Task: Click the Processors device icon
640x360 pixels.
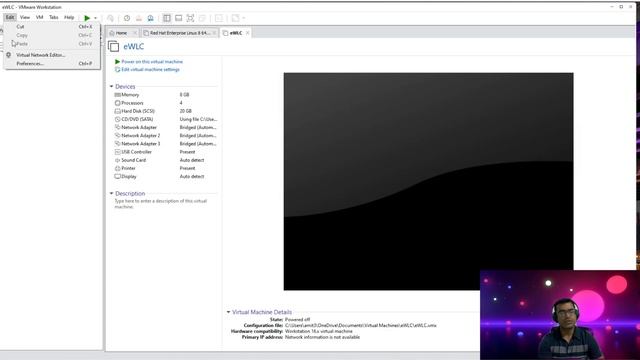Action: pyautogui.click(x=118, y=103)
